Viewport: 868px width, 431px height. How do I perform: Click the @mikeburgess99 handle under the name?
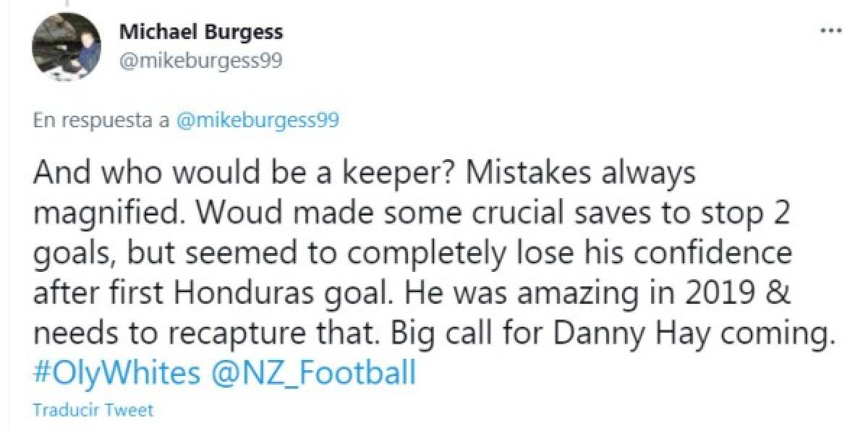[x=199, y=62]
